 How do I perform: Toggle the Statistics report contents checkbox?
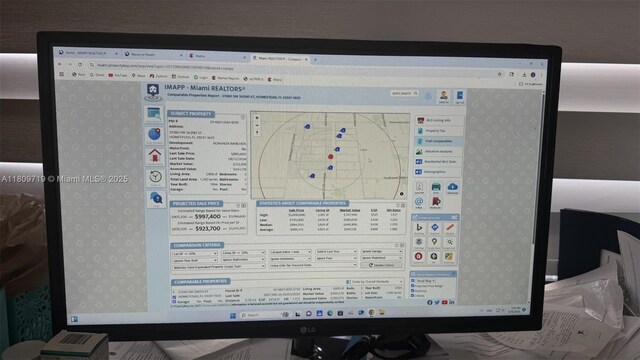413,291
